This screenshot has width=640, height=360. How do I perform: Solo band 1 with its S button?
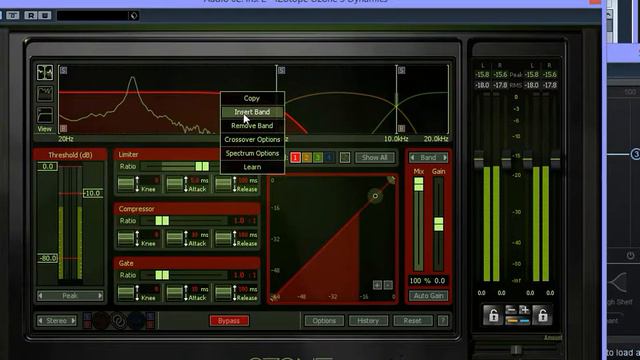coord(63,70)
